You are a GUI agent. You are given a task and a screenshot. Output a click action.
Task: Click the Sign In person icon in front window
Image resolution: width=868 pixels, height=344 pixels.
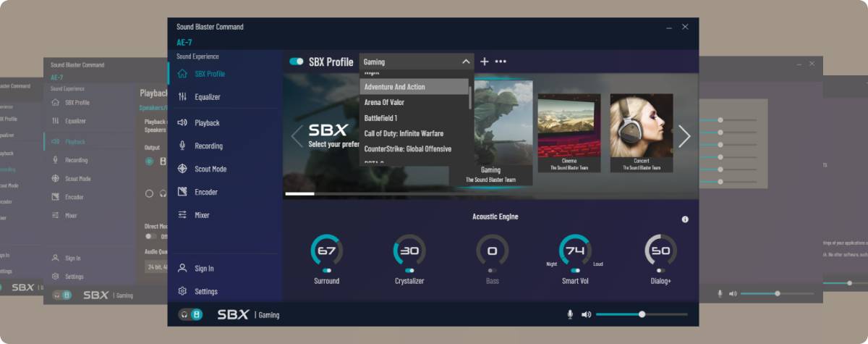182,269
